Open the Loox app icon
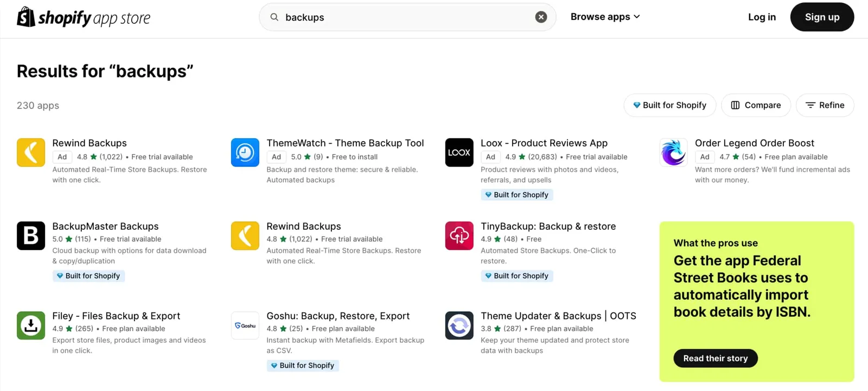 pos(459,152)
